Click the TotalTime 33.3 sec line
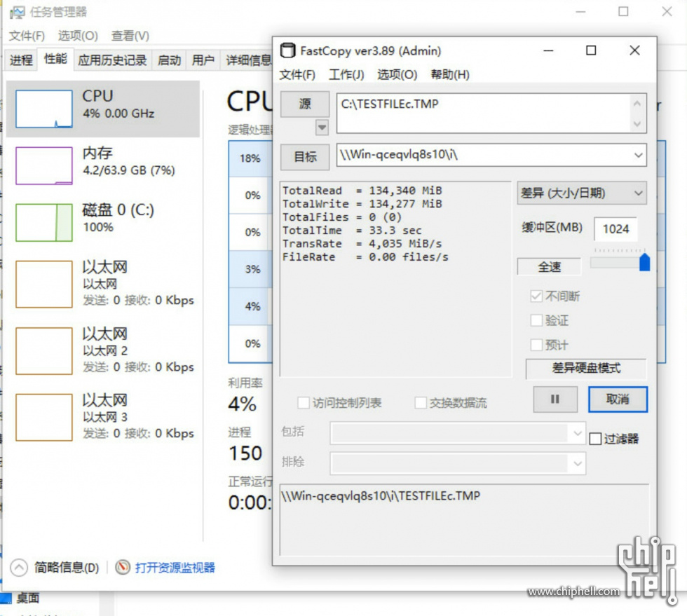 352,231
